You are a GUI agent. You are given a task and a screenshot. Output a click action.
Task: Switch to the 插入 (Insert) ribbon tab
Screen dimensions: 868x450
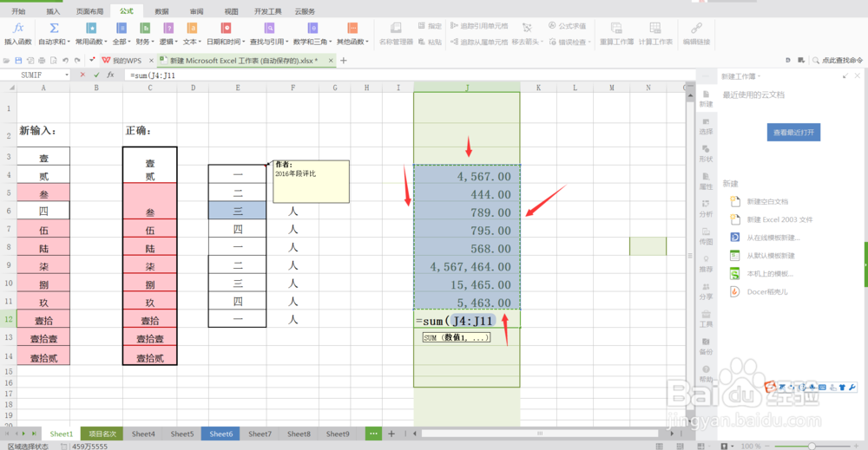click(x=53, y=11)
